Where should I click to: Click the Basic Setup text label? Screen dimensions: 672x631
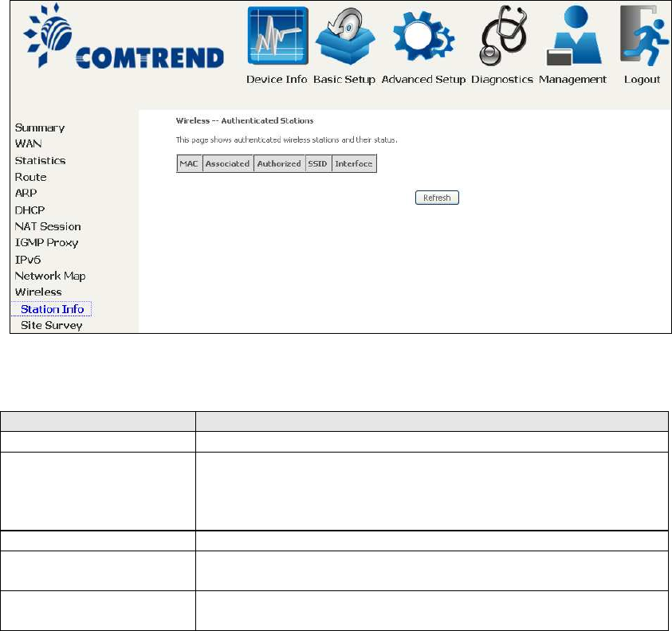pyautogui.click(x=344, y=79)
